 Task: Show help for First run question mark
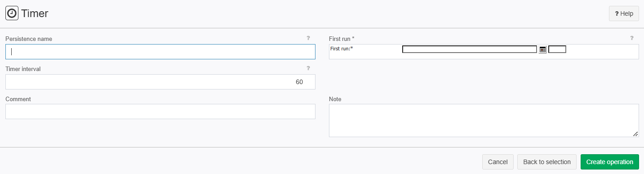tap(632, 38)
